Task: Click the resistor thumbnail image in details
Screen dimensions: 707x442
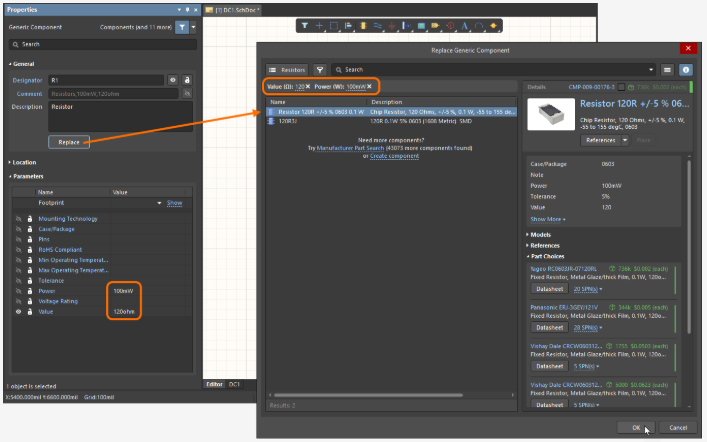Action: 551,114
